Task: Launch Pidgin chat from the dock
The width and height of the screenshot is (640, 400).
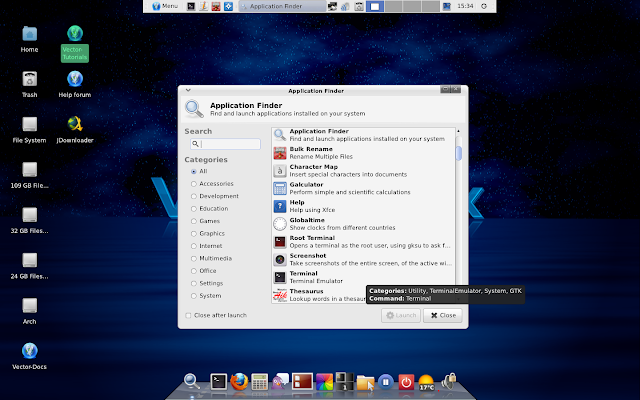Action: coord(280,382)
